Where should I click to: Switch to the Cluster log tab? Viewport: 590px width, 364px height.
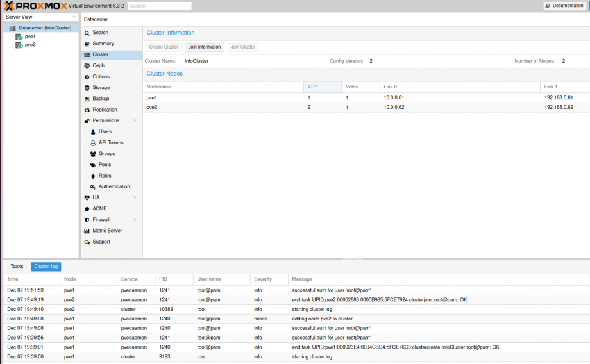click(46, 266)
